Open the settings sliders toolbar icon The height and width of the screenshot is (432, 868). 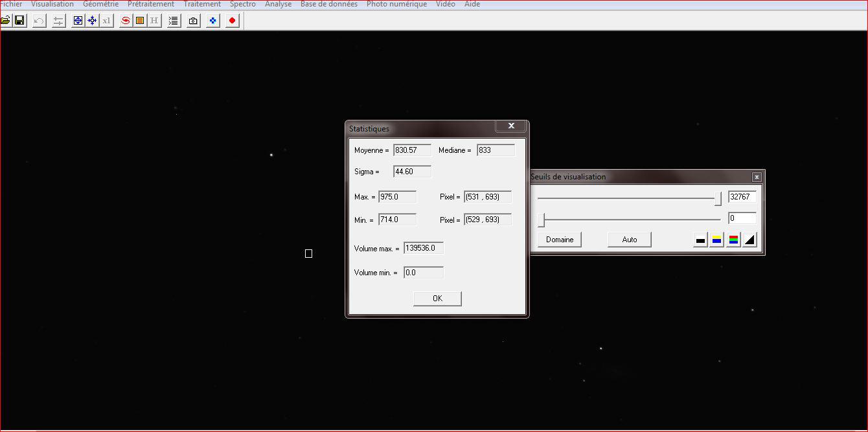click(58, 21)
